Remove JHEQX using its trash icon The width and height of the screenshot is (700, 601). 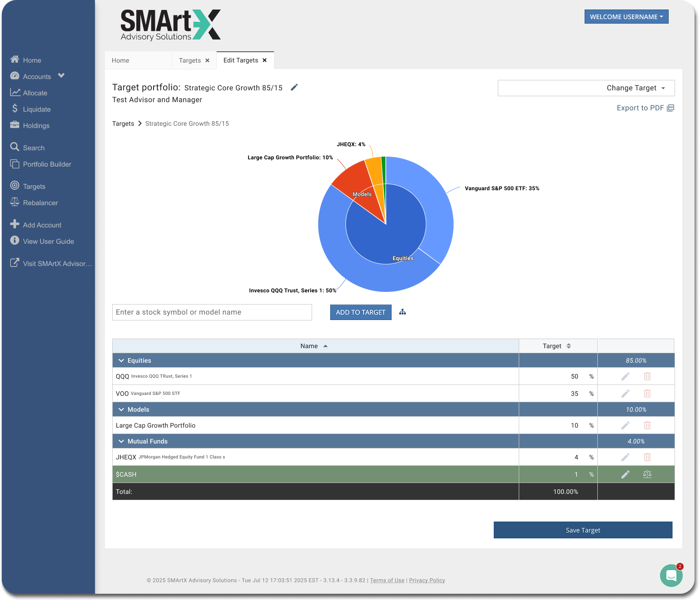tap(647, 457)
